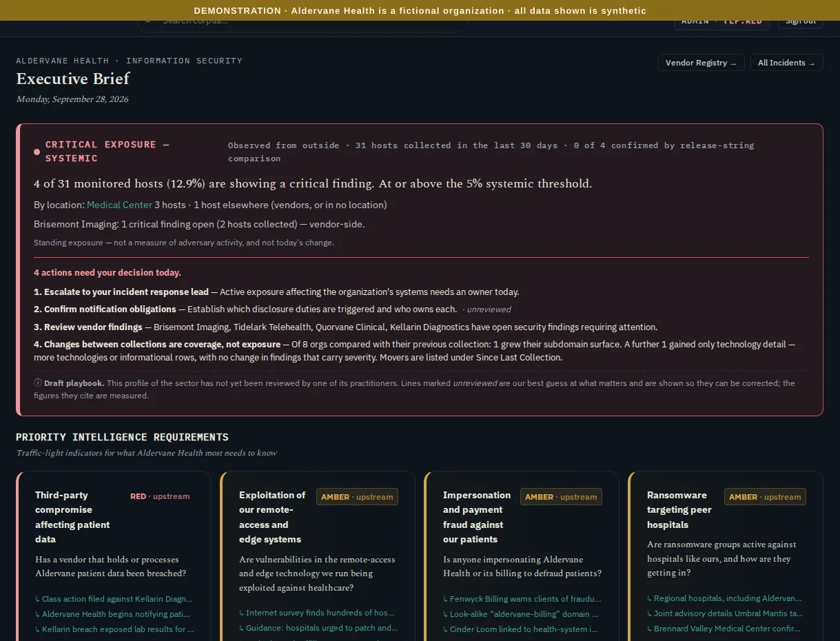The image size is (840, 641).
Task: Open the Vendor Registry page
Action: coord(701,63)
